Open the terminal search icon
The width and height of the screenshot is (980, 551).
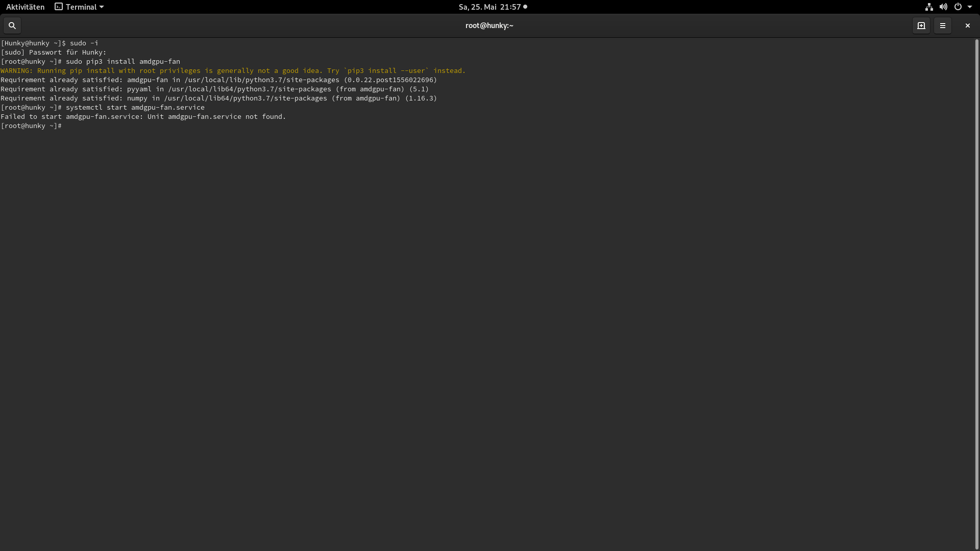[x=12, y=26]
